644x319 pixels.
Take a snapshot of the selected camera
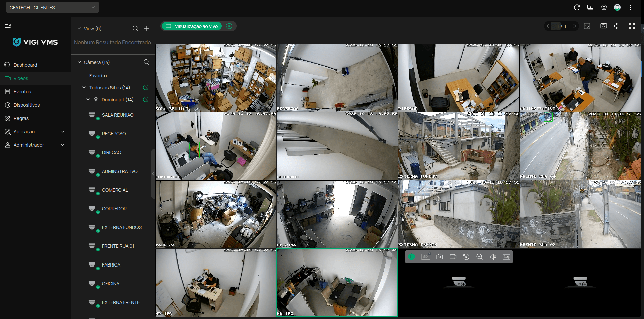tap(439, 257)
